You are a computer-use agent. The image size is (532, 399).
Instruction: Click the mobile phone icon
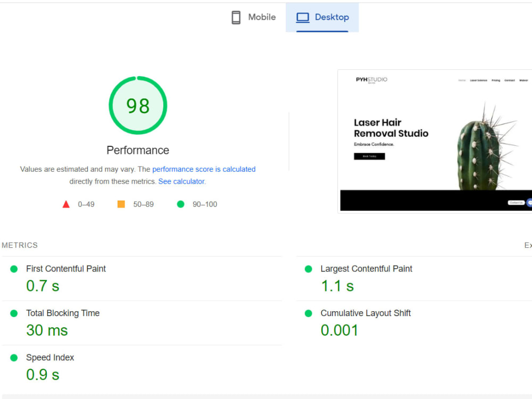pos(236,18)
